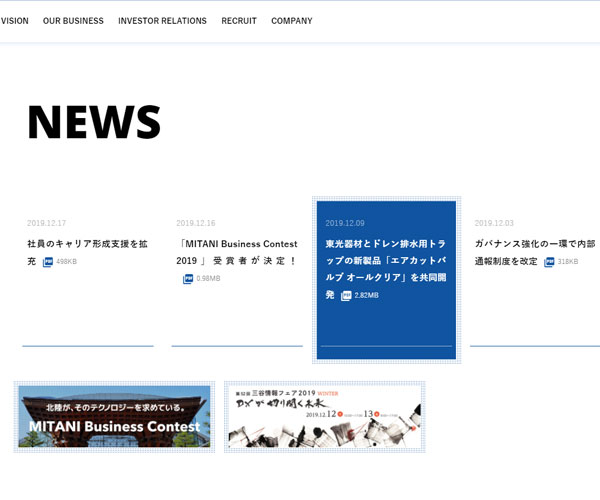Open the PDF icon next to 0.98MB
The image size is (600, 500).
(x=188, y=279)
